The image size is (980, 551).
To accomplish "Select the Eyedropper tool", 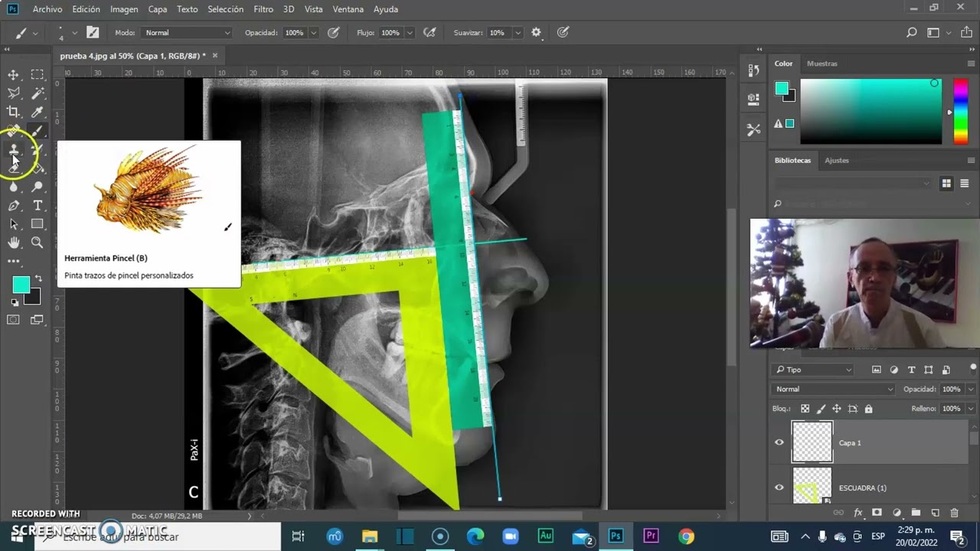I will [37, 112].
